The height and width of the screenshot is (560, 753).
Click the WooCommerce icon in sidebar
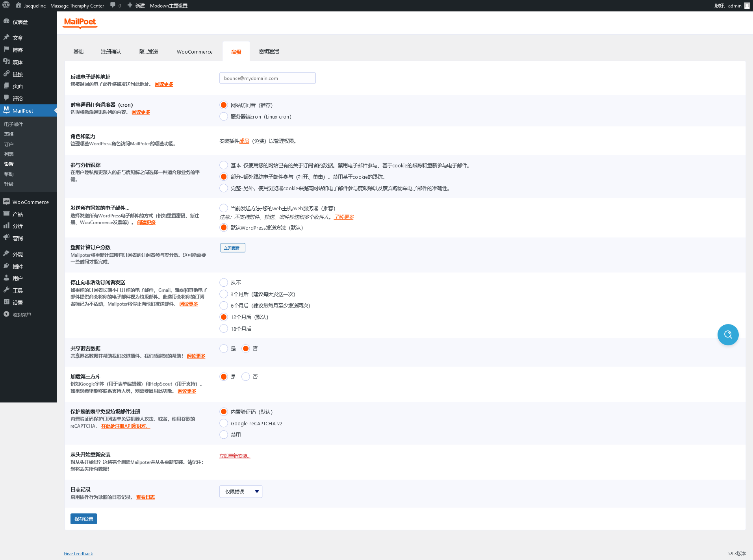click(x=6, y=202)
